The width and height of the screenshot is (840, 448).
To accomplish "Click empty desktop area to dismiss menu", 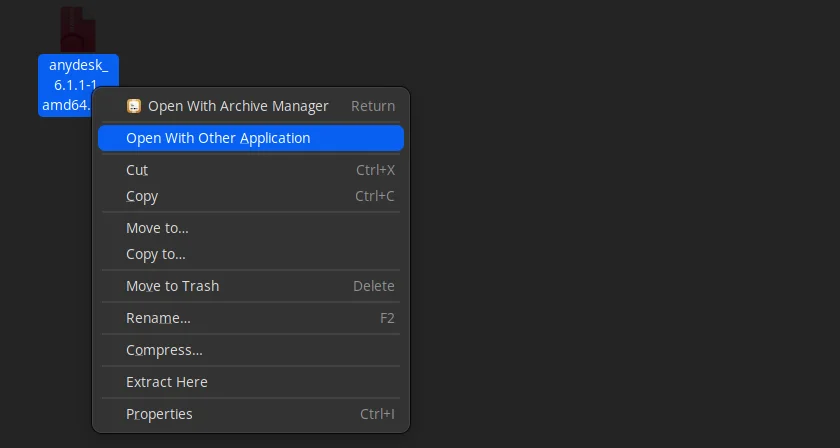I will tap(620, 250).
